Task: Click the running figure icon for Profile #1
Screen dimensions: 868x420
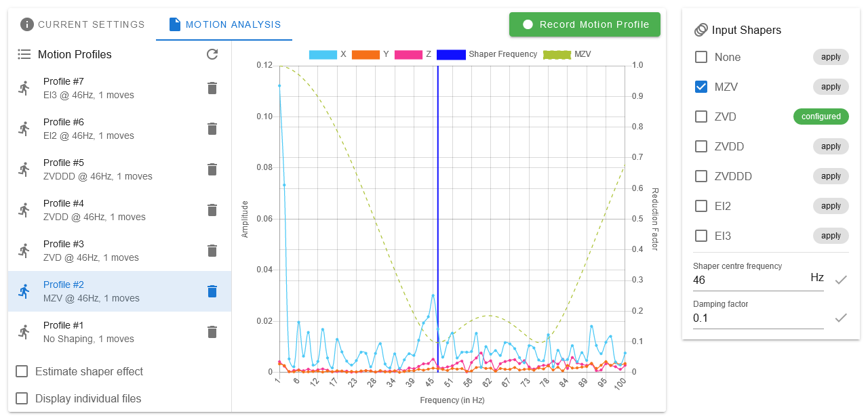Action: click(24, 332)
